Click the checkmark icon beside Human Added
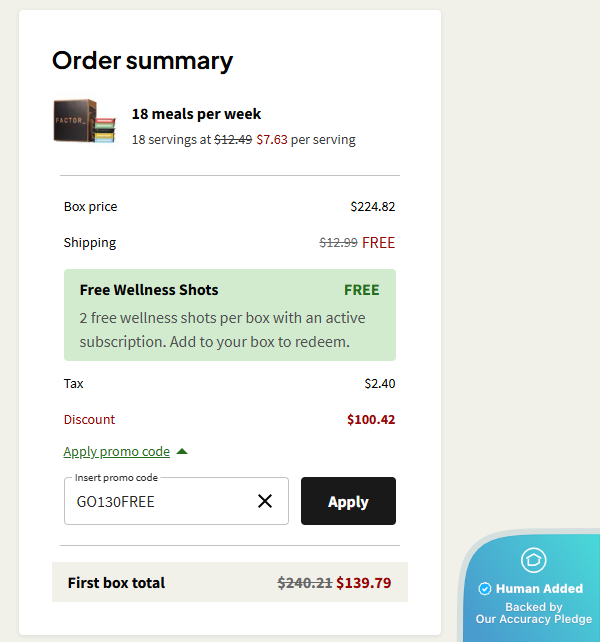 click(x=485, y=589)
